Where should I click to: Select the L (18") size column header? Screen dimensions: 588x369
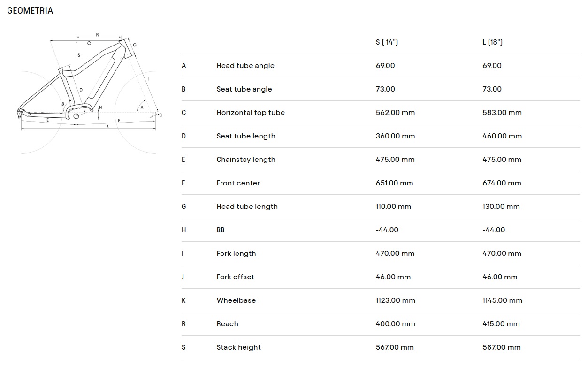[x=492, y=42]
